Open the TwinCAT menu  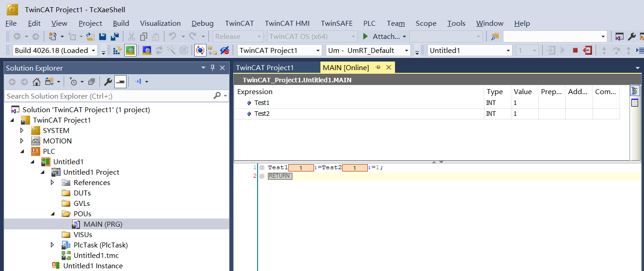[239, 23]
